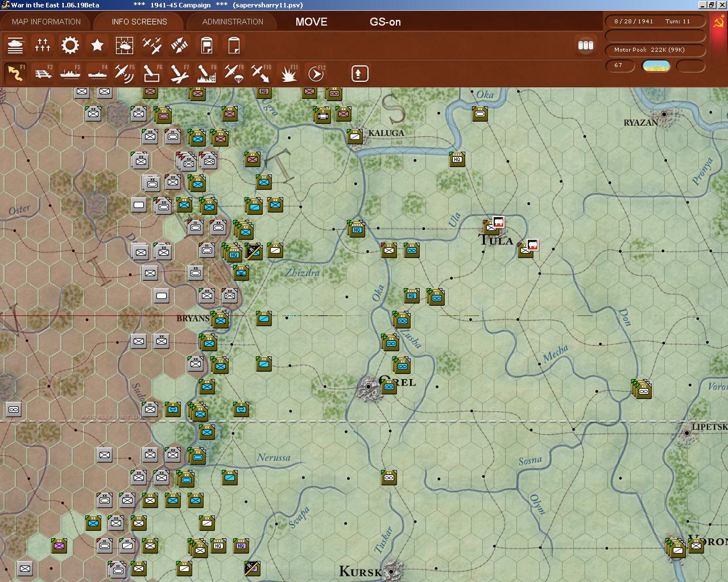The height and width of the screenshot is (582, 728).
Task: Click the value 67 in status panel
Action: [x=619, y=65]
